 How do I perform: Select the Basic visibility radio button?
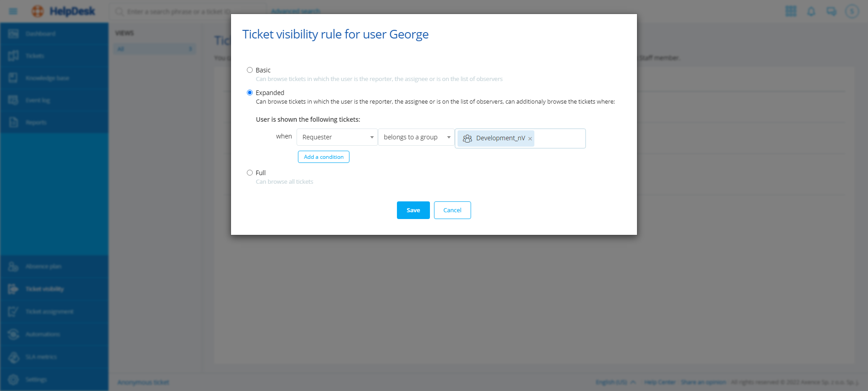click(250, 70)
